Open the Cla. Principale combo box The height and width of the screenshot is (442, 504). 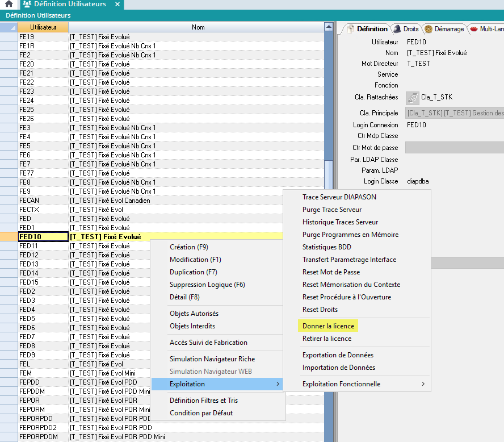(x=454, y=113)
